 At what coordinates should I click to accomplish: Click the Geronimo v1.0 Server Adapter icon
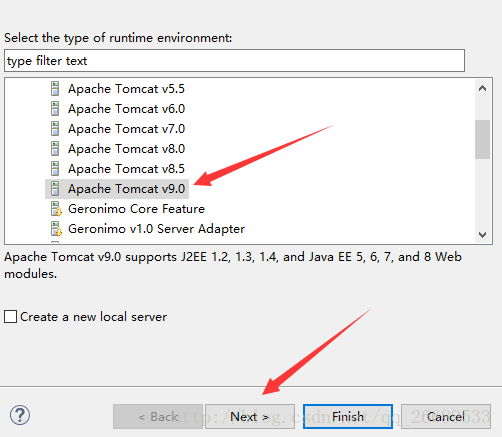pyautogui.click(x=56, y=229)
